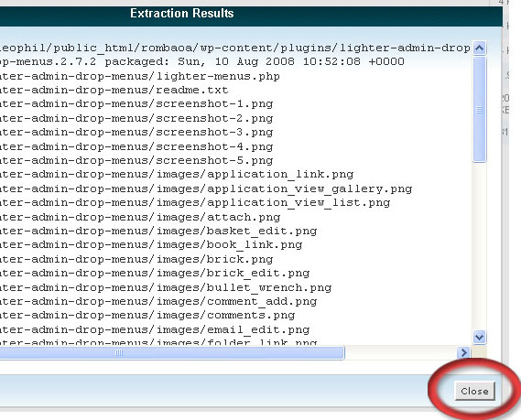
Task: Select the images/brick.png line
Action: tap(136, 259)
